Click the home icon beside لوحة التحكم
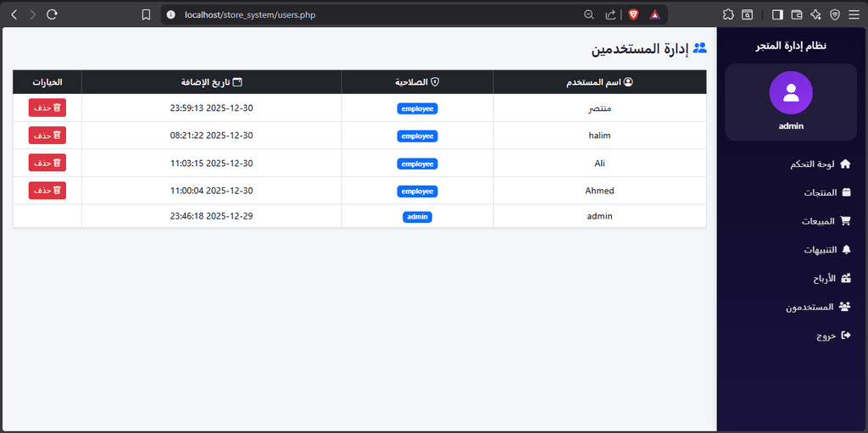Viewport: 868px width, 433px height. pyautogui.click(x=845, y=164)
